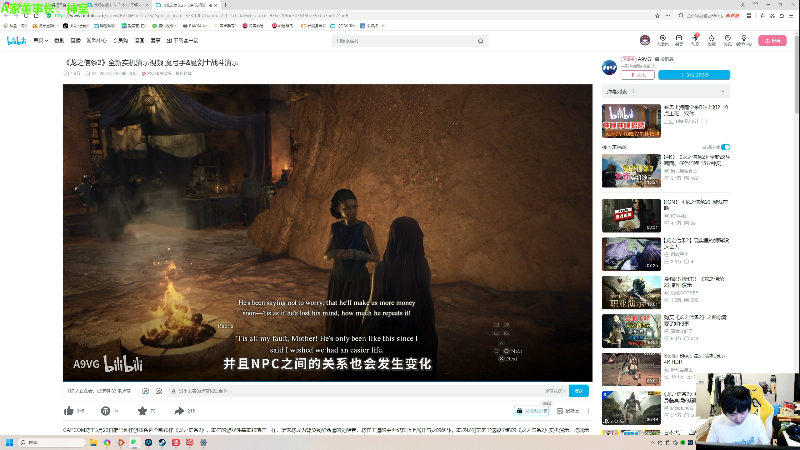Open a new browser tab
Image resolution: width=800 pixels, height=450 pixels.
226,5
